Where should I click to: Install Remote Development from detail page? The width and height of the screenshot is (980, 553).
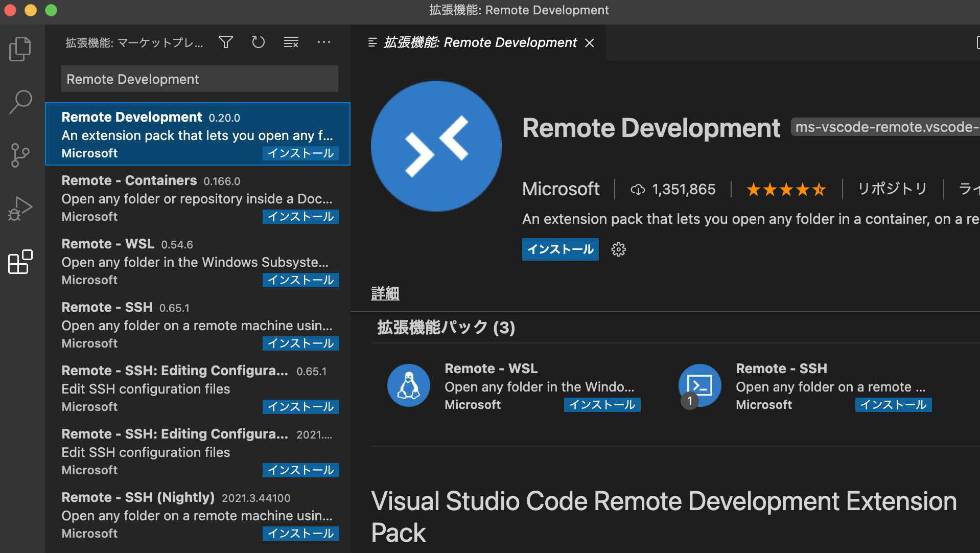560,249
